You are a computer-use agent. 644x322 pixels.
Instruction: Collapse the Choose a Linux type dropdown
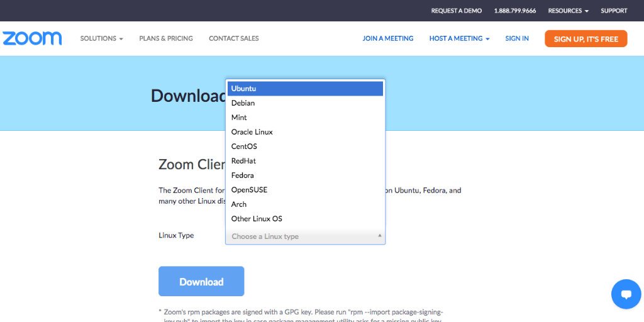[305, 236]
